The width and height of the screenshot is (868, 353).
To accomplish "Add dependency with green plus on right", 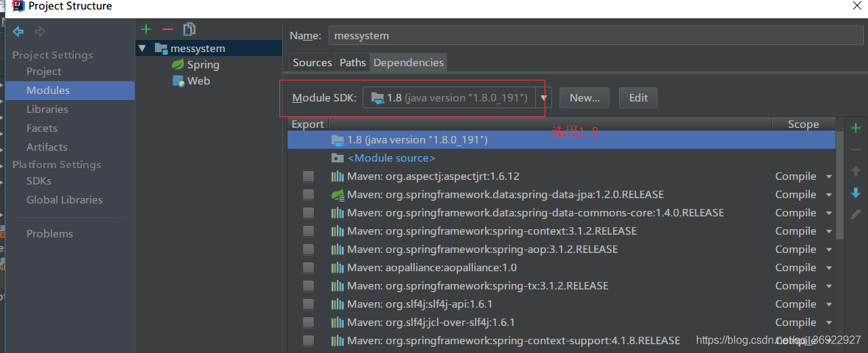I will [x=856, y=128].
